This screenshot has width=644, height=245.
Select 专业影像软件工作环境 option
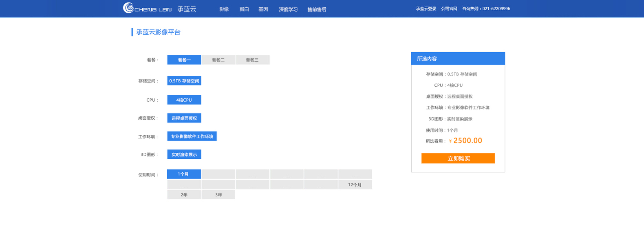pyautogui.click(x=192, y=136)
